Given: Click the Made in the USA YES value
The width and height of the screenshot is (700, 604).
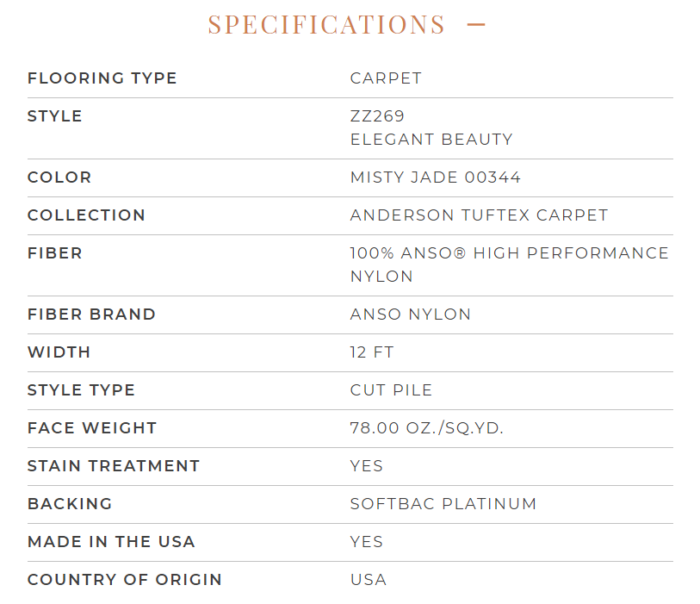Looking at the screenshot, I should (367, 542).
